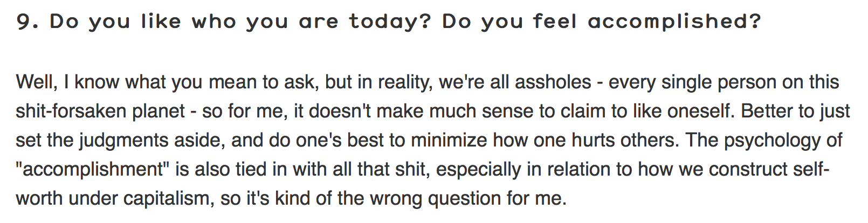
Task: Click the phrase "Do you feel" in heading
Action: click(x=509, y=22)
